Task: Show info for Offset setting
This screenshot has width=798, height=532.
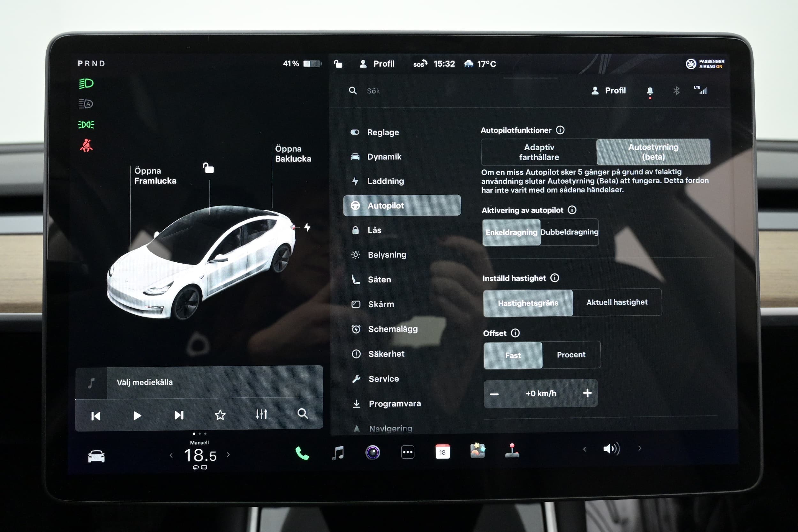Action: [516, 333]
